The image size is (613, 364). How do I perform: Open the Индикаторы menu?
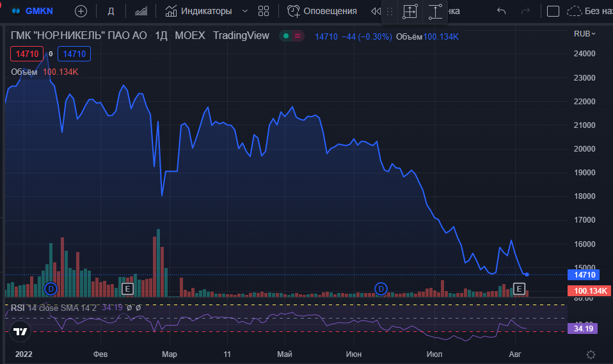198,11
